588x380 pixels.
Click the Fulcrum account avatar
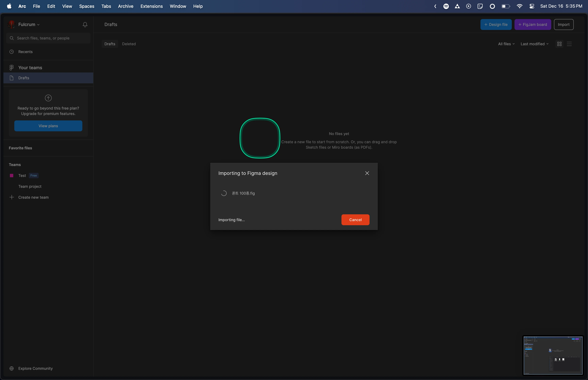tap(11, 24)
